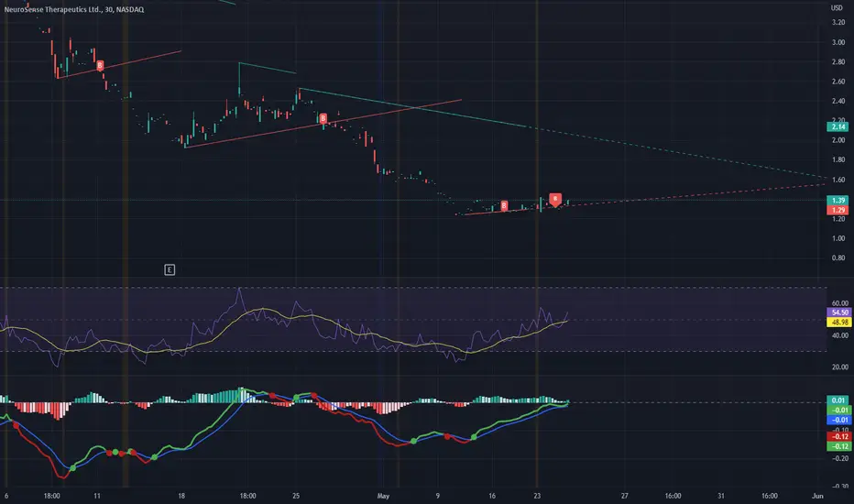Select the teal 1.39 current price label
854x504 pixels.
pyautogui.click(x=838, y=200)
